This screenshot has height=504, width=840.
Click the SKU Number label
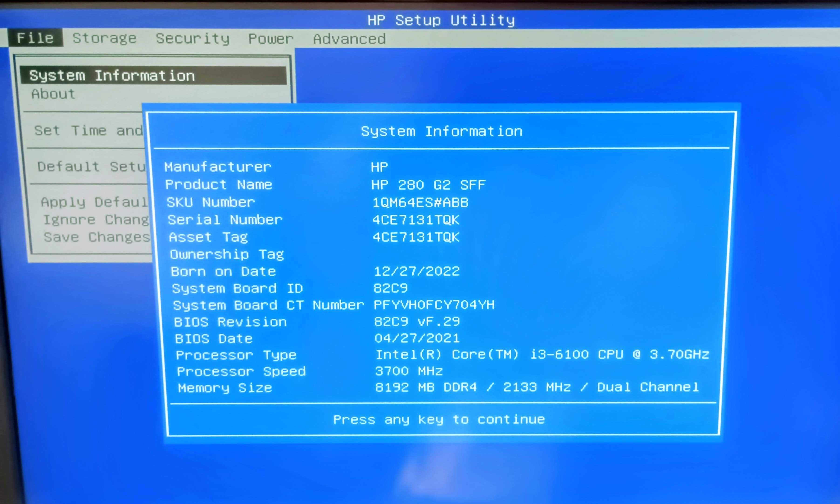(211, 203)
